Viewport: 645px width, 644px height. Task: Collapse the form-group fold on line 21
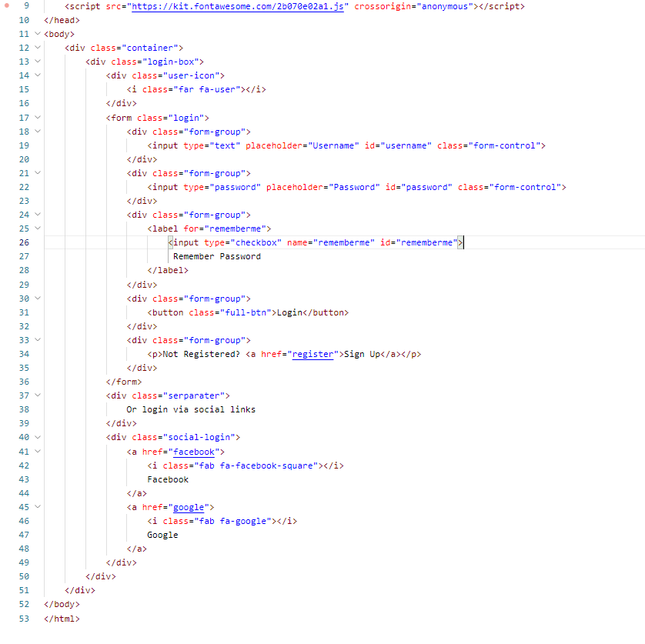pos(38,173)
